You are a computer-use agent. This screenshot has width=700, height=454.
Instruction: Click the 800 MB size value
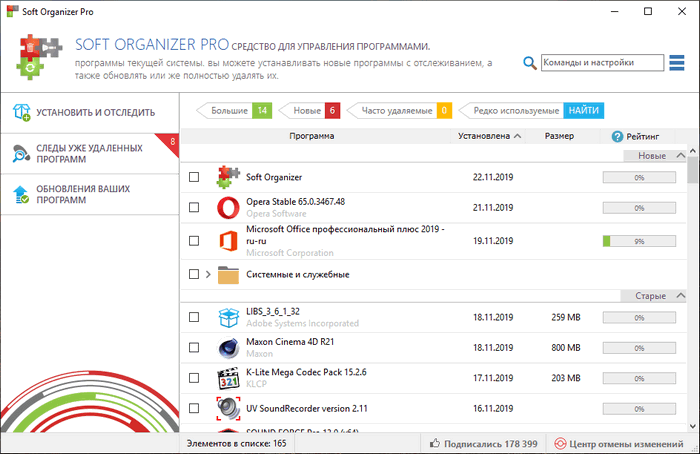(566, 348)
